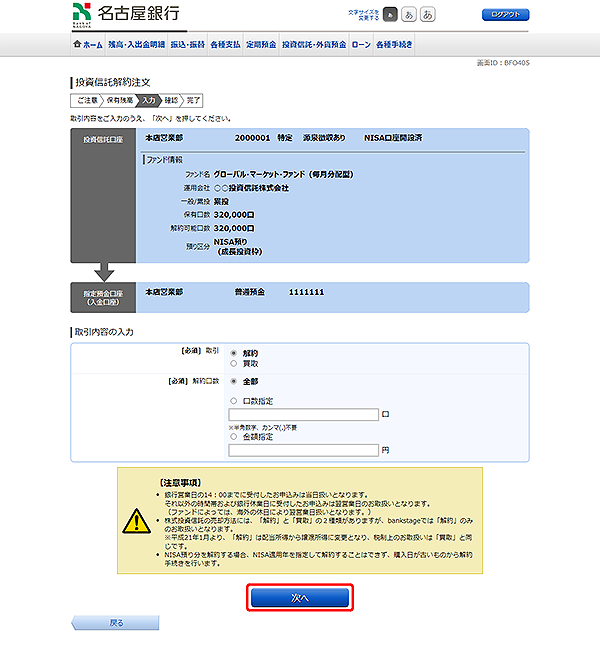600x649 pixels.
Task: Click the ○○投資信託株式会社 company name
Action: tap(251, 188)
